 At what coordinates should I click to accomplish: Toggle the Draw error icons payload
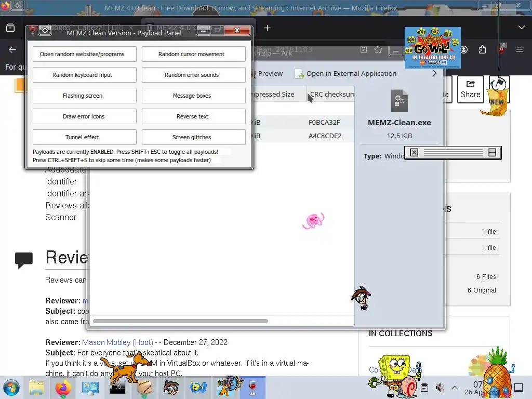click(85, 116)
